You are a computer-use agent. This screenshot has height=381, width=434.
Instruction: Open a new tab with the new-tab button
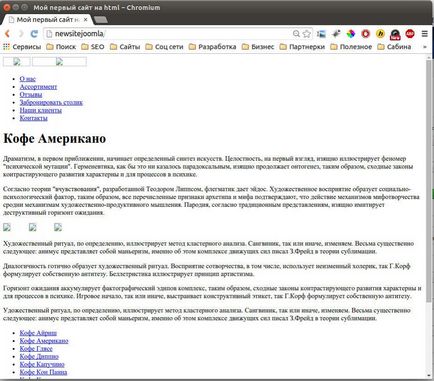click(101, 20)
